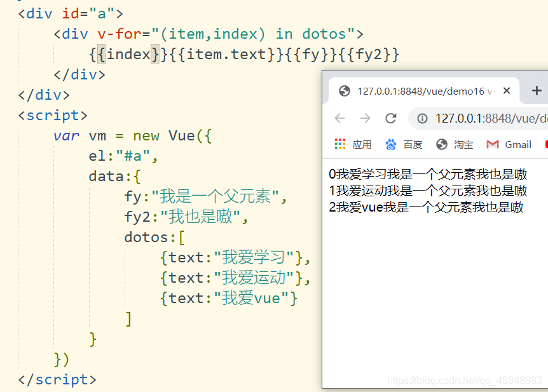Open the 淘宝 bookmark

point(455,144)
